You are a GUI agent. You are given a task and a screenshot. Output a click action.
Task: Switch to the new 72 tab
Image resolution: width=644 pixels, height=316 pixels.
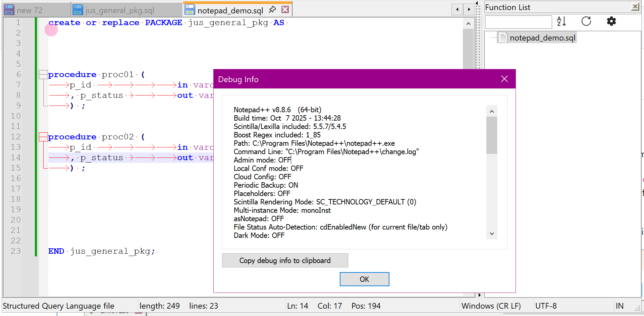[30, 10]
